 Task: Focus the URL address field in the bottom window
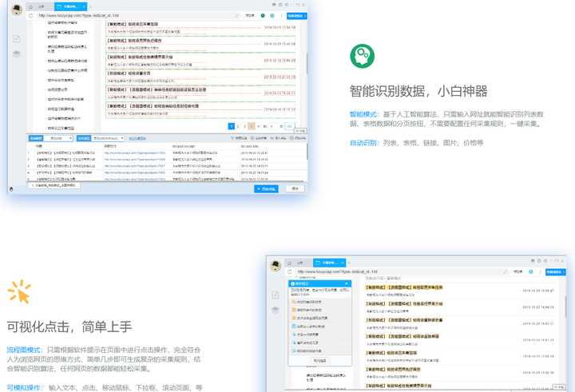coord(396,271)
